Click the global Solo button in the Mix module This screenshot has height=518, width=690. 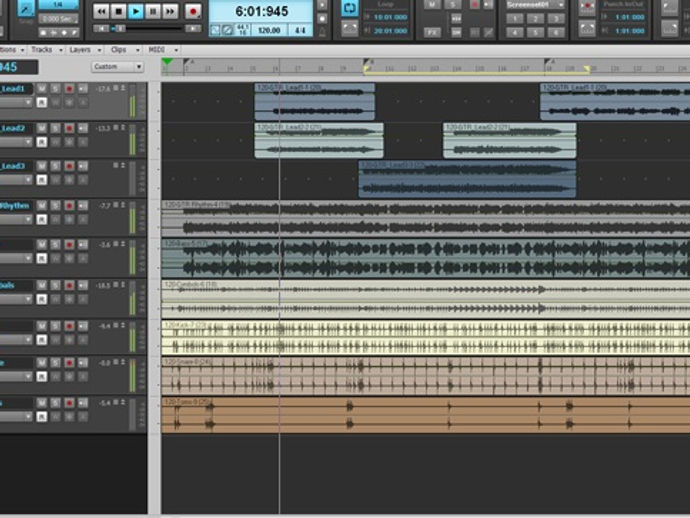coord(452,5)
